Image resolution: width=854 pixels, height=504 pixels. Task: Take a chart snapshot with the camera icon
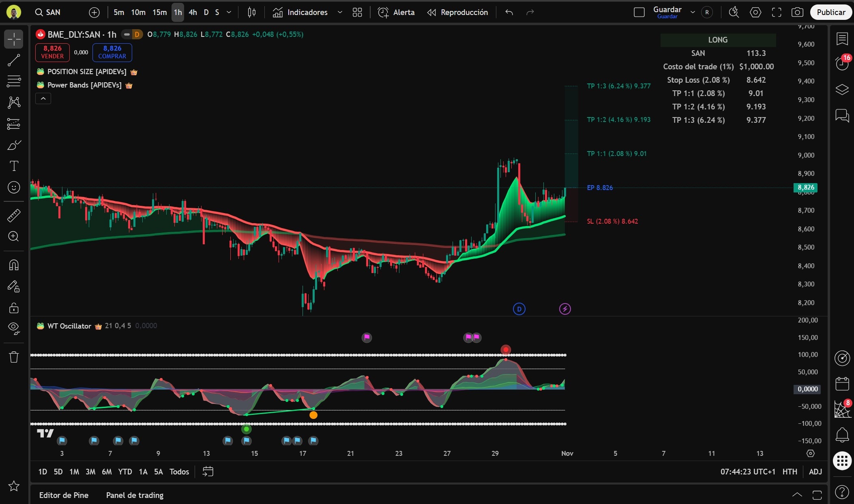[798, 12]
